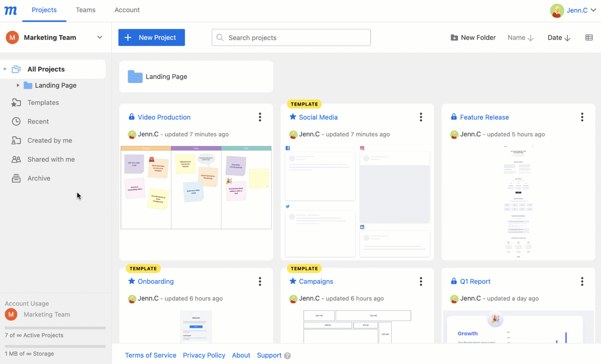Open Shared with me in sidebar
The image size is (601, 364).
(51, 160)
